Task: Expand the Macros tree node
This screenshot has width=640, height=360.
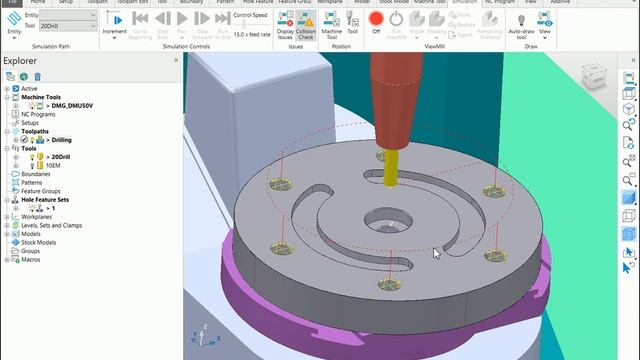Action: [7, 260]
